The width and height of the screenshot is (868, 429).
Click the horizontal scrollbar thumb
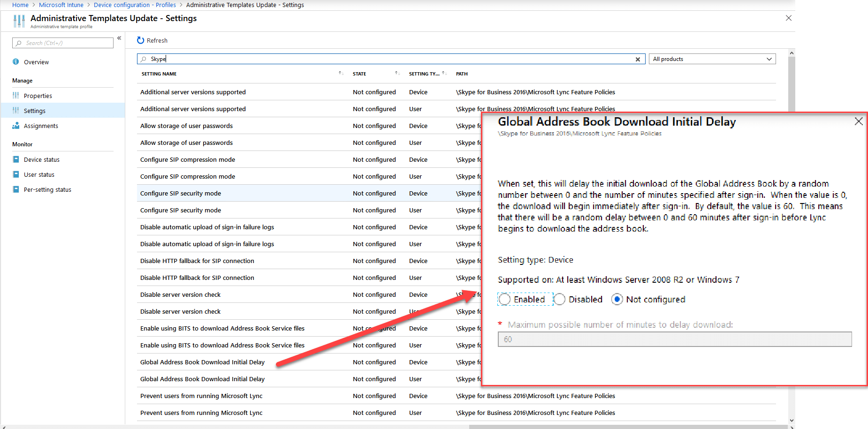[629, 427]
